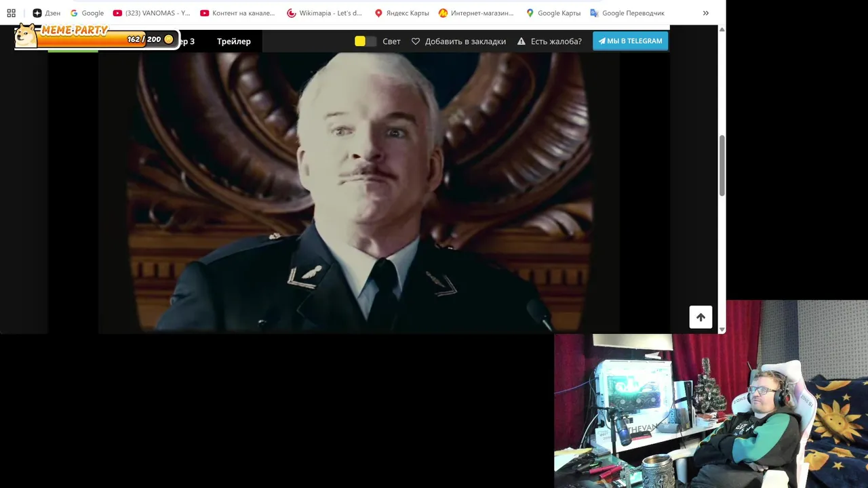Click the page vertical scrollbar thumb
868x488 pixels.
click(x=722, y=166)
